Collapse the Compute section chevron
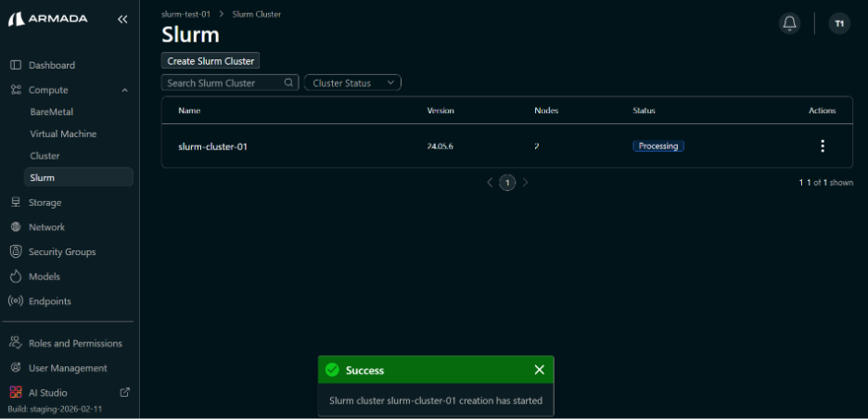 pos(124,90)
